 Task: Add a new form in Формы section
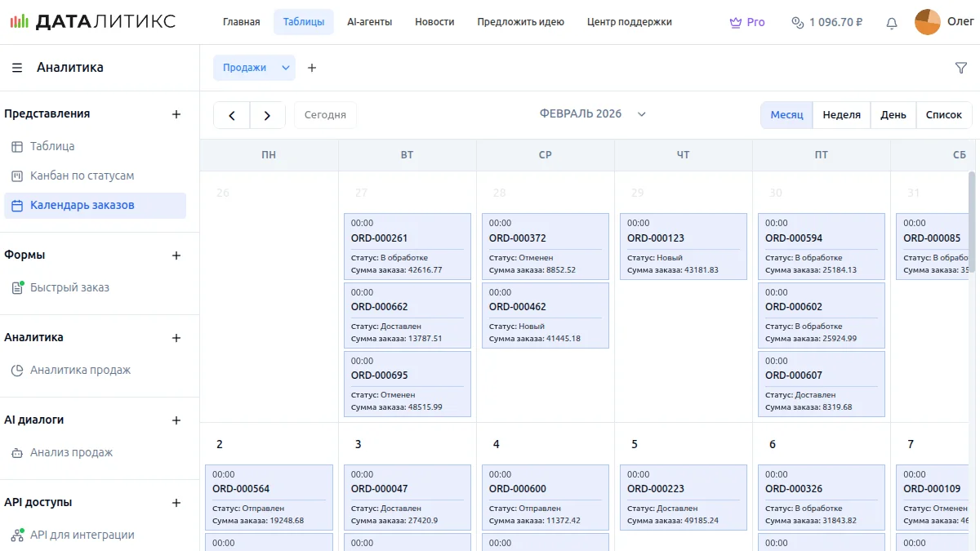pyautogui.click(x=176, y=256)
